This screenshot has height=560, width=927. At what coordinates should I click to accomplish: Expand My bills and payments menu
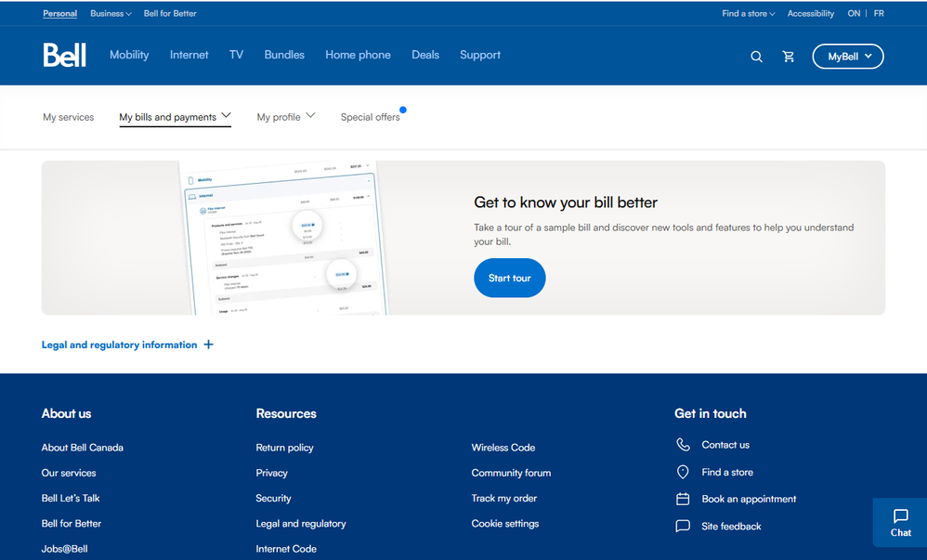[x=175, y=117]
